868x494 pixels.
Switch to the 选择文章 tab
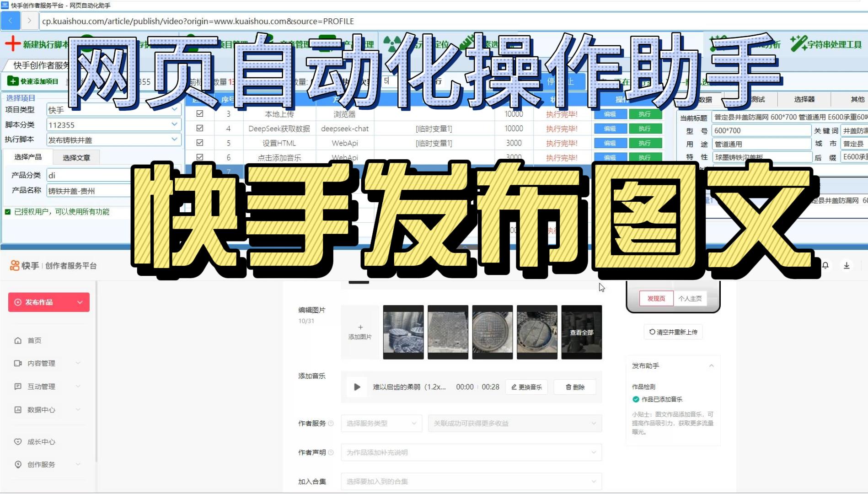(76, 156)
